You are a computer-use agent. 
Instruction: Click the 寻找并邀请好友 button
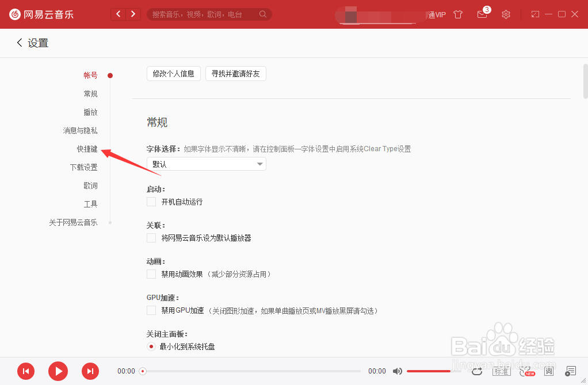pyautogui.click(x=236, y=74)
